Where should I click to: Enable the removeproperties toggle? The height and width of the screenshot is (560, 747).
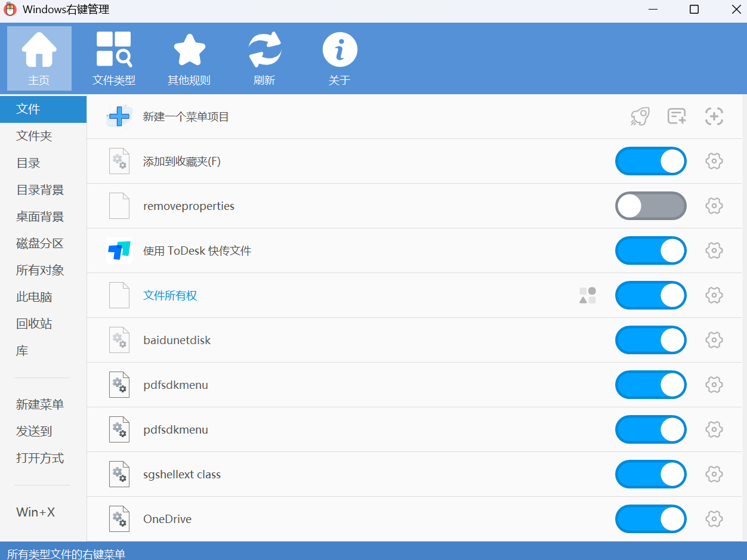coord(651,206)
